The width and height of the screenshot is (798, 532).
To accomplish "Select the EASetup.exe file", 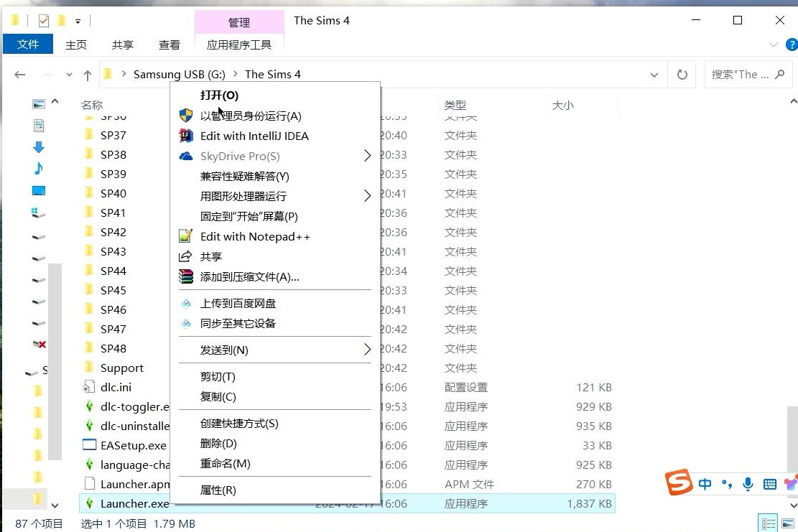I will pos(134,446).
